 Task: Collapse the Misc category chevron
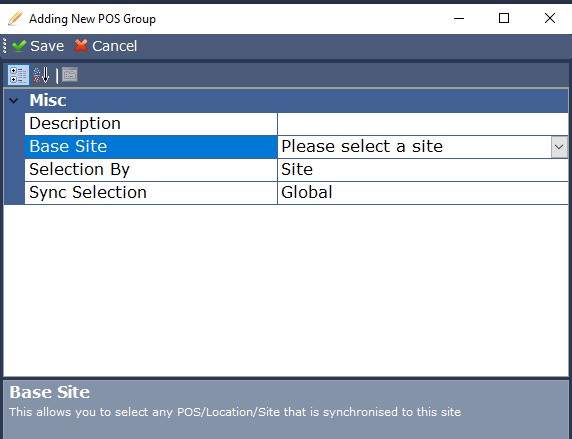(13, 100)
